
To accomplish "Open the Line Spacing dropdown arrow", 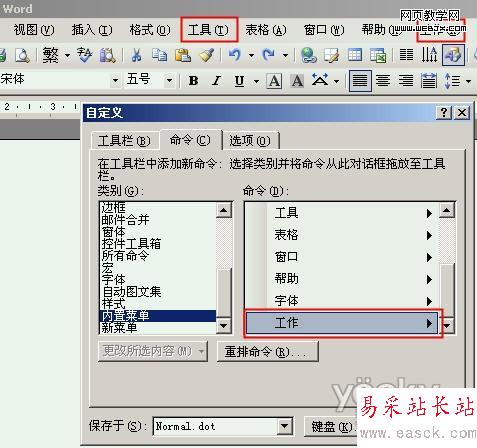I will coord(468,81).
